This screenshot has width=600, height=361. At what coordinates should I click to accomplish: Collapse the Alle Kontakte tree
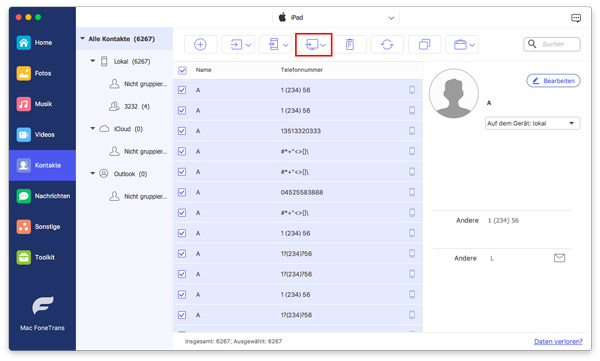tap(82, 39)
